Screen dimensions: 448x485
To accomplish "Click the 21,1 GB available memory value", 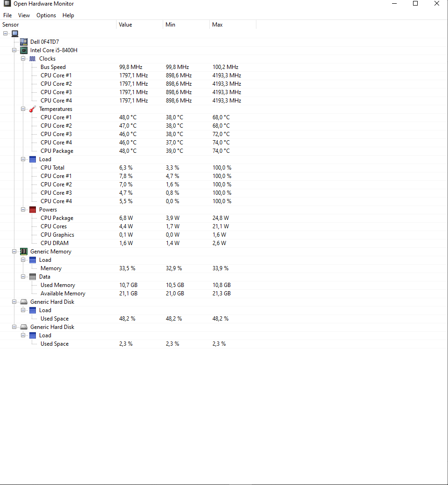I will tap(128, 293).
